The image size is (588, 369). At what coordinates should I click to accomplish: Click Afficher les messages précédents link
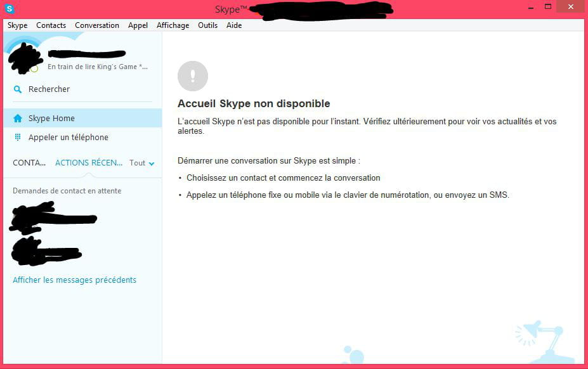click(x=75, y=280)
